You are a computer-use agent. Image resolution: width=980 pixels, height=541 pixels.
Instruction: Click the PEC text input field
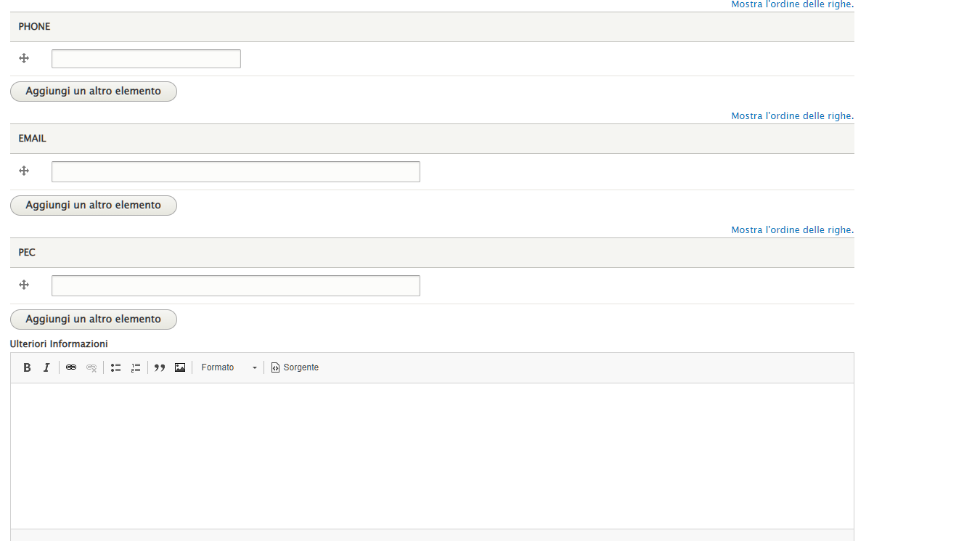pyautogui.click(x=235, y=285)
